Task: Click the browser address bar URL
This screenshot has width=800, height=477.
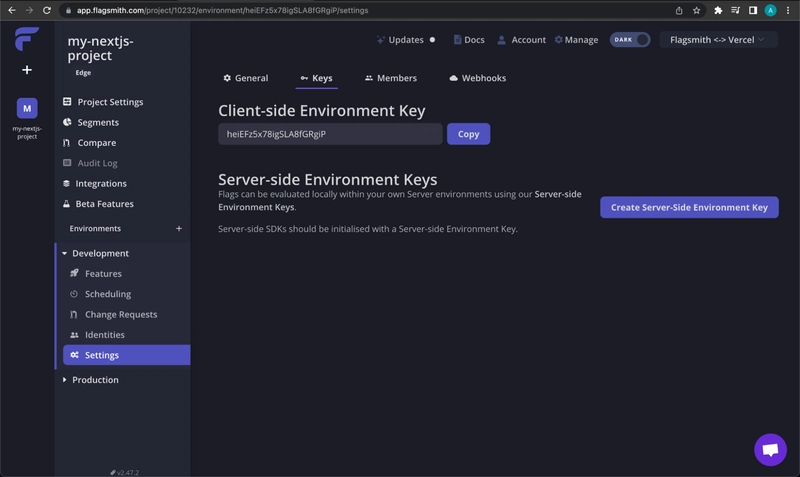Action: click(222, 10)
